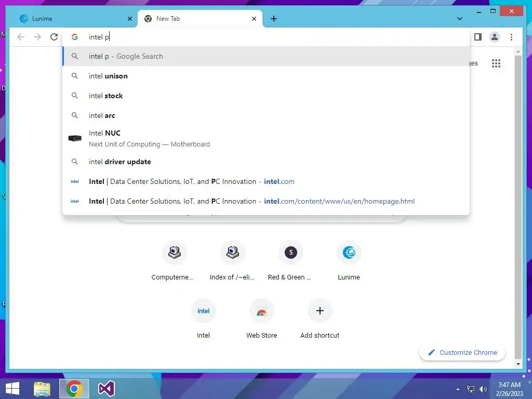This screenshot has height=399, width=532.
Task: Choose the 'intel unison' suggestion
Action: pos(266,76)
